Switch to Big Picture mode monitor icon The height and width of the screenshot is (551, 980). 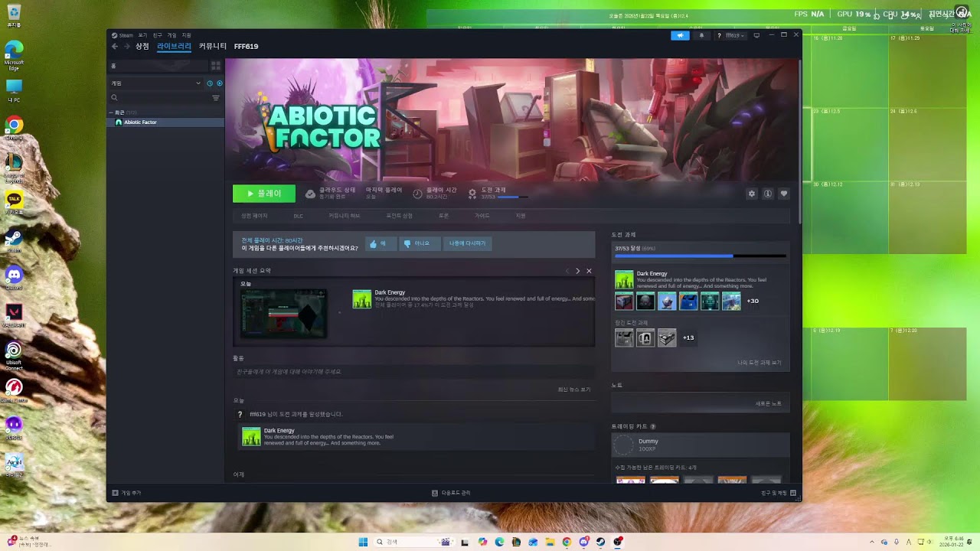(x=757, y=35)
